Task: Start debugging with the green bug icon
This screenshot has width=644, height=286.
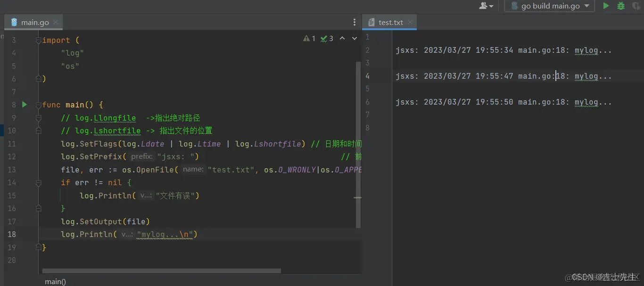Action: 621,6
